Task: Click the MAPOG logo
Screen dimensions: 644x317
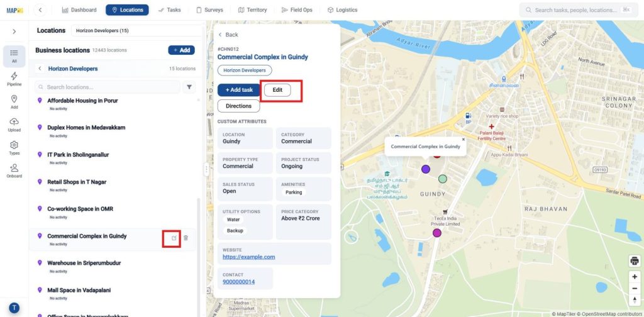Action: [15, 10]
